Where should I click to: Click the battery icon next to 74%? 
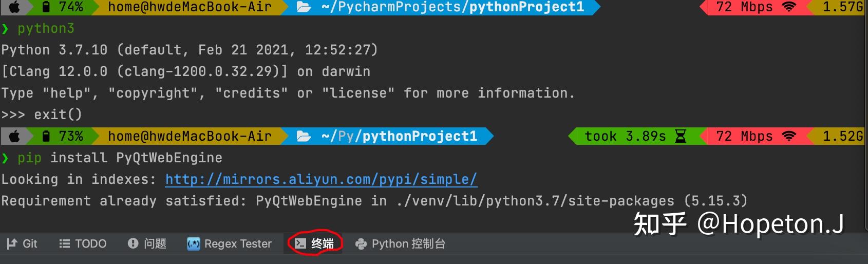(x=46, y=7)
